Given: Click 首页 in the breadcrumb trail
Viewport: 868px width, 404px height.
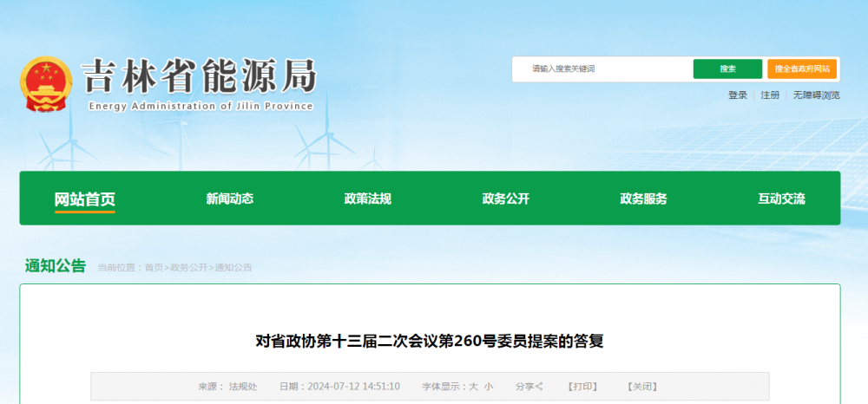Looking at the screenshot, I should pos(154,268).
